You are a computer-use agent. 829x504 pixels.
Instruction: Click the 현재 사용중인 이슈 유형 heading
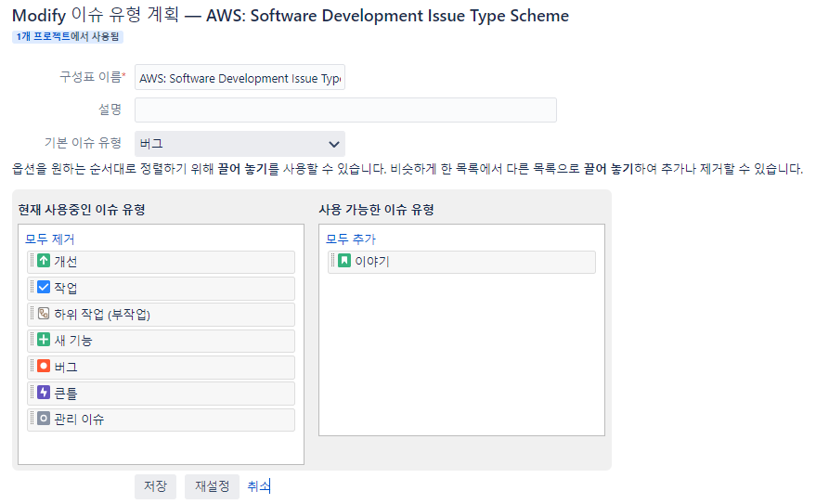click(82, 210)
